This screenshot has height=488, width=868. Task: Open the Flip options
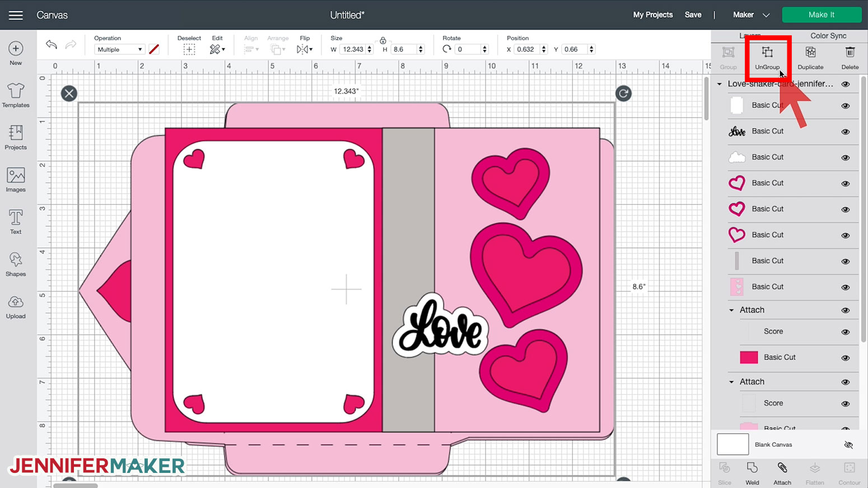(305, 49)
